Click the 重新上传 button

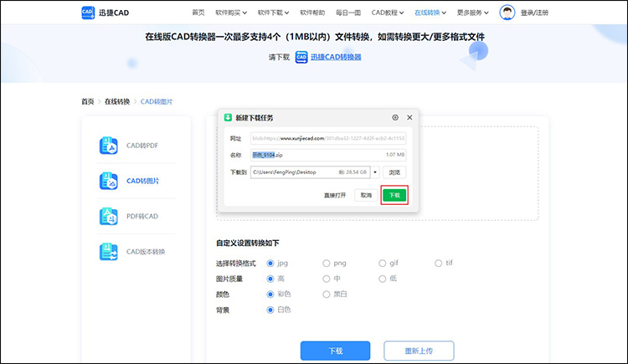[x=419, y=351]
